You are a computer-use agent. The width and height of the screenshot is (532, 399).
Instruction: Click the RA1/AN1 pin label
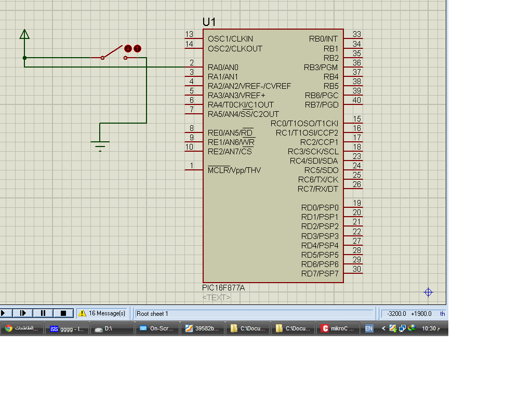(223, 77)
